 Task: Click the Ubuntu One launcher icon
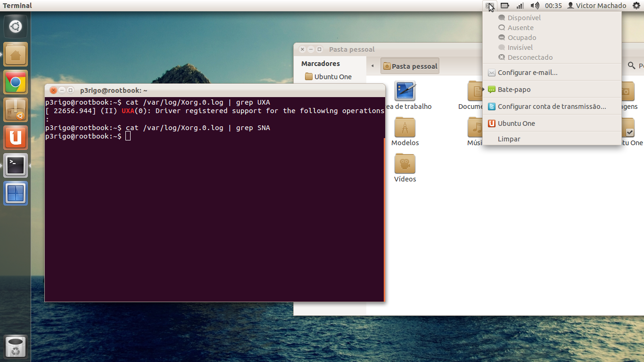coord(16,138)
